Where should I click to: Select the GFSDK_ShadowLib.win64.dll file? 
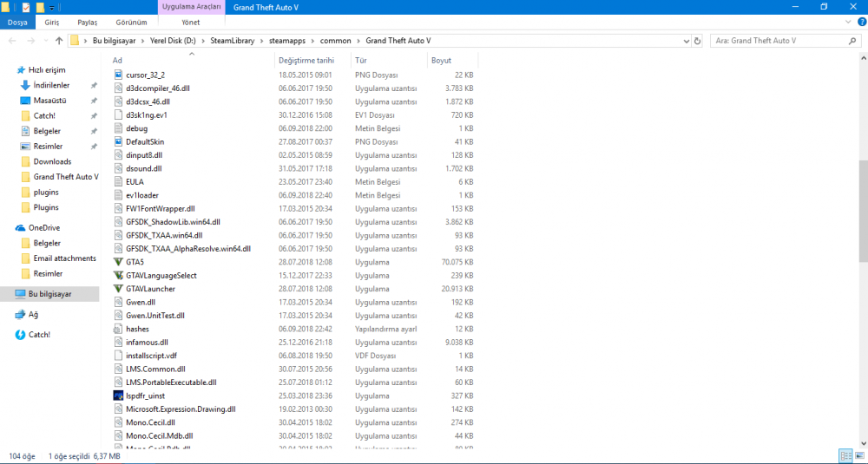pos(173,222)
